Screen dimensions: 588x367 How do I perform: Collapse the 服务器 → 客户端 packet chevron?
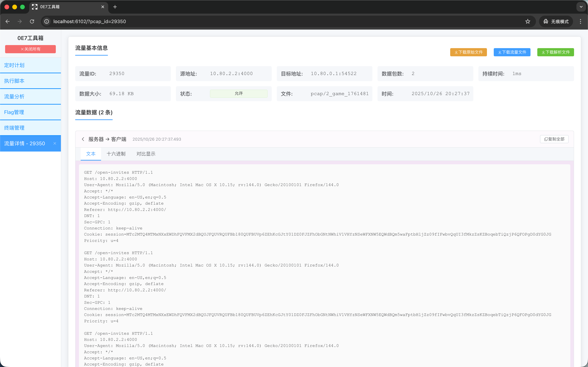83,139
